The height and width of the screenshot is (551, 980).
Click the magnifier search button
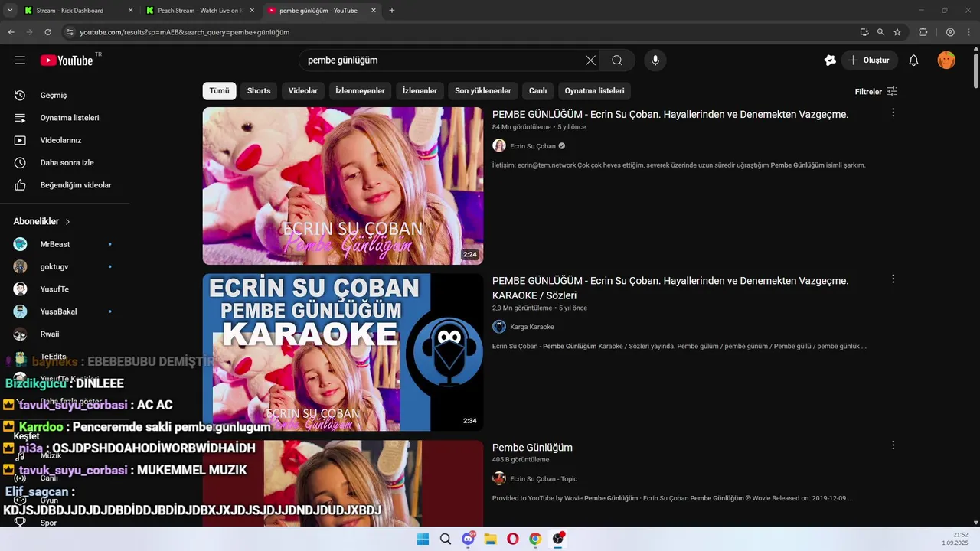point(617,60)
